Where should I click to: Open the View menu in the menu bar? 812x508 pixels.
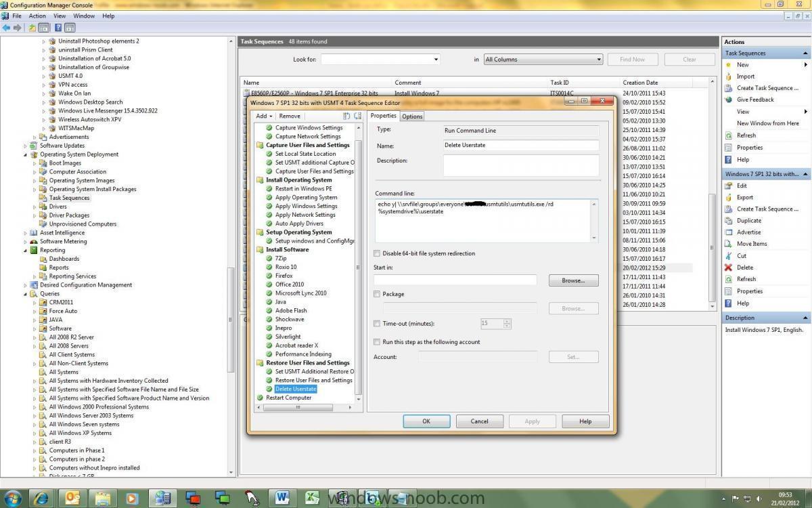(x=60, y=16)
